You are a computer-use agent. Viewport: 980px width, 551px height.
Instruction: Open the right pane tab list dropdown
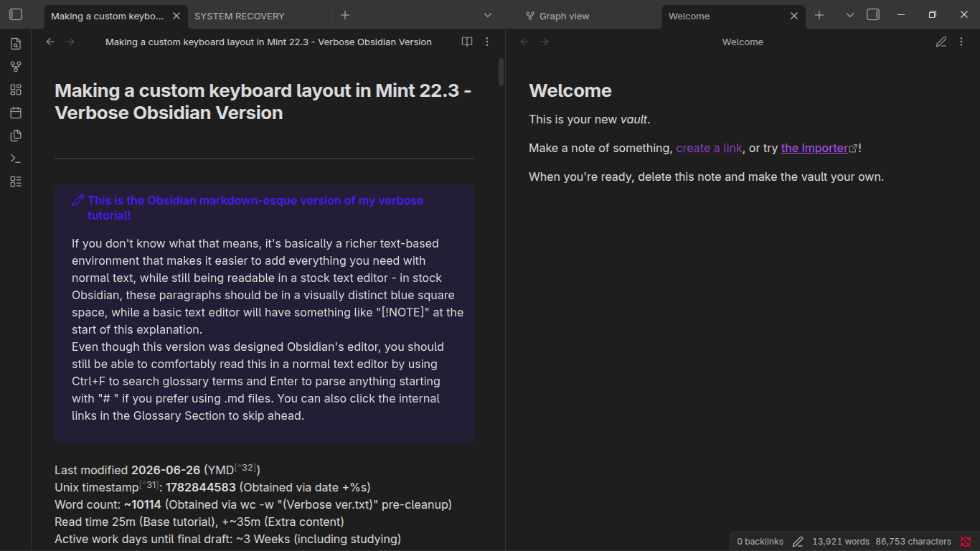point(850,15)
